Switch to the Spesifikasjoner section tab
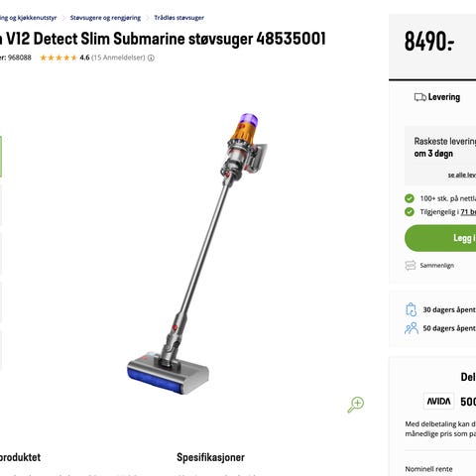The width and height of the screenshot is (476, 476). [210, 457]
